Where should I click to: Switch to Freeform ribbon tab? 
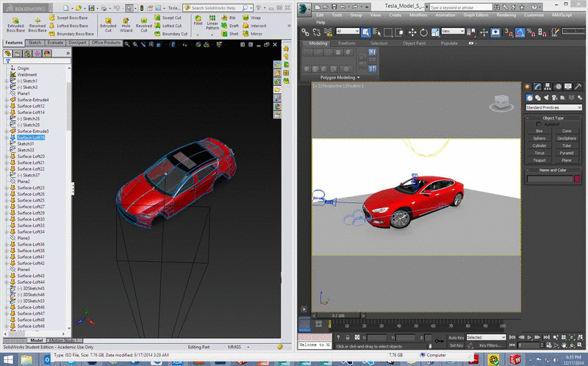346,43
